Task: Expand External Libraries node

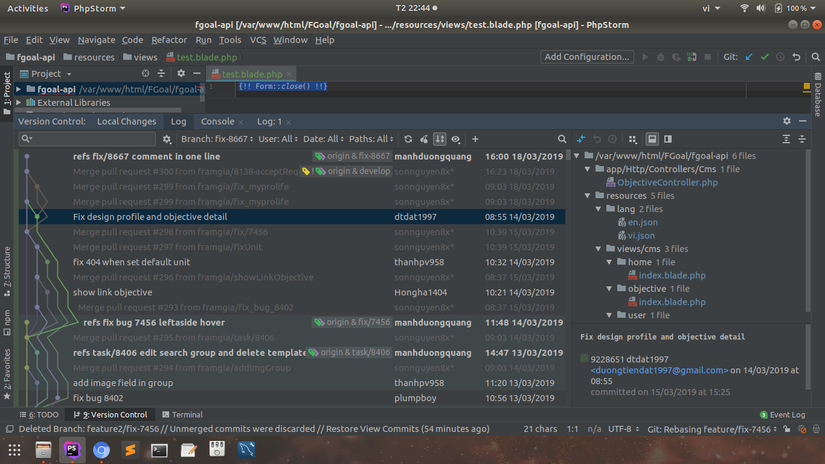Action: 19,103
